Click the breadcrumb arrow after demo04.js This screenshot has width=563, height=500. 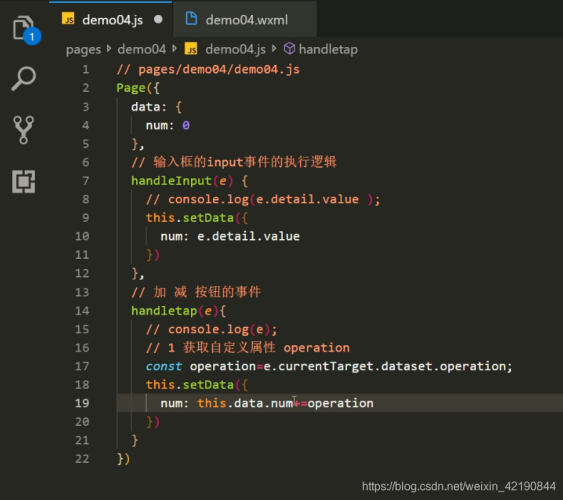[x=274, y=49]
